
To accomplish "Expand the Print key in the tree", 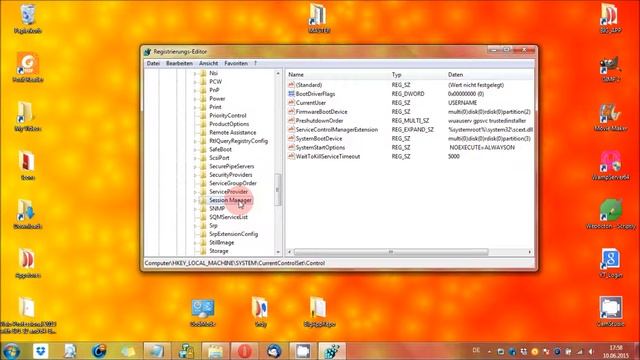I will 195,107.
